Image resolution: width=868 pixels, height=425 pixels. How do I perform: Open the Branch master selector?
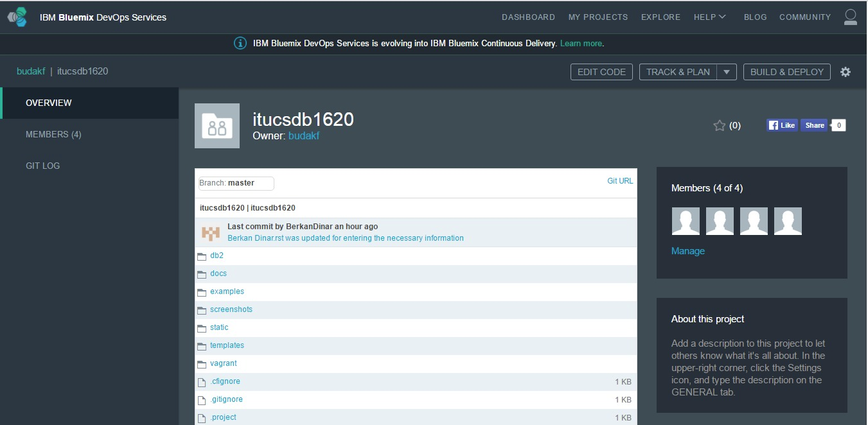click(x=236, y=183)
